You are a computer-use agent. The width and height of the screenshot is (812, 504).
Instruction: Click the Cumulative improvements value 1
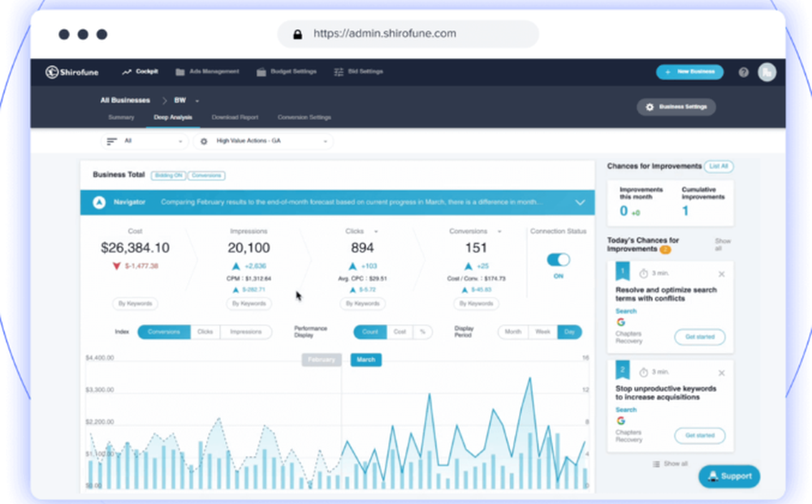(x=685, y=210)
